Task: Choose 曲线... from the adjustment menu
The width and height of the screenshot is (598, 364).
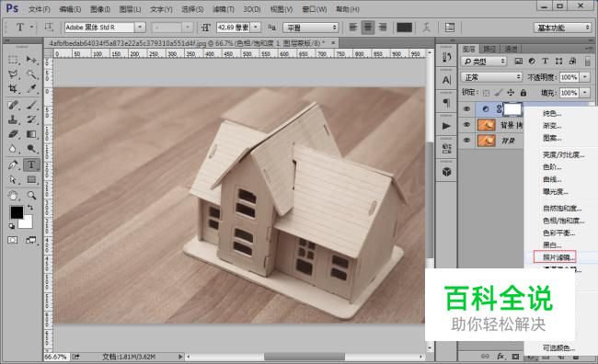Action: pos(552,179)
